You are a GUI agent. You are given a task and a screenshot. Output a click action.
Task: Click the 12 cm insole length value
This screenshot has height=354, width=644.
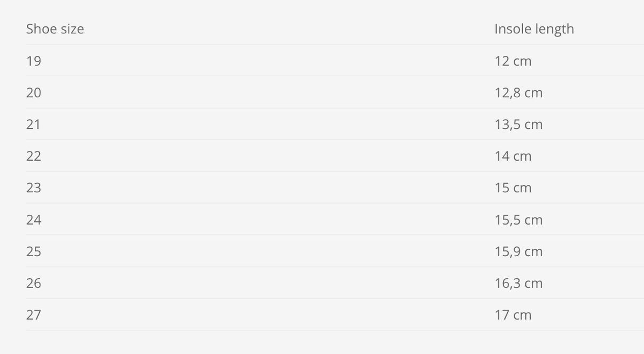pos(513,61)
